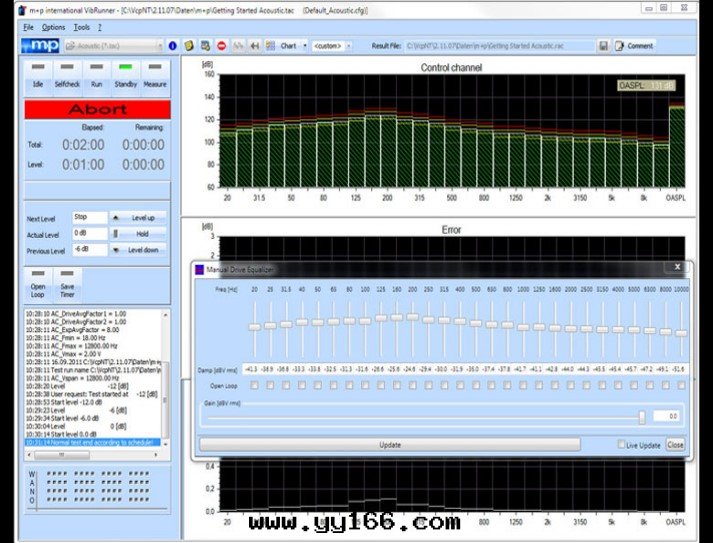Click the Measure mode button
Image resolution: width=713 pixels, height=543 pixels.
[x=155, y=75]
